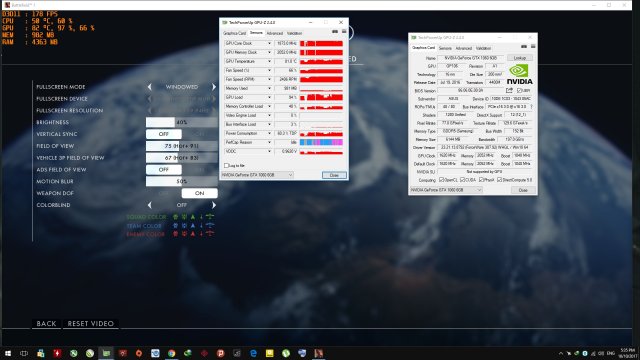The height and width of the screenshot is (360, 640).
Task: Switch to Validation tab in Graphics Card window
Action: coord(483,48)
